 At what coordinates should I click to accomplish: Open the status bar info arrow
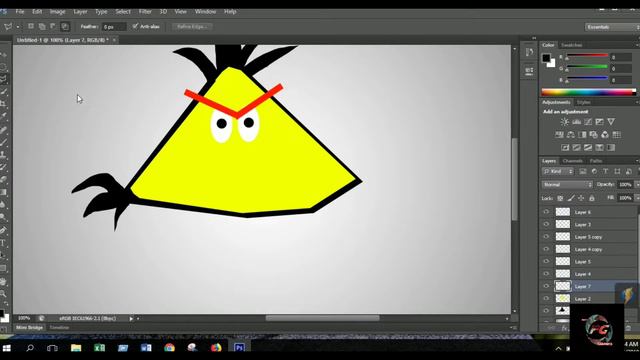click(x=131, y=318)
